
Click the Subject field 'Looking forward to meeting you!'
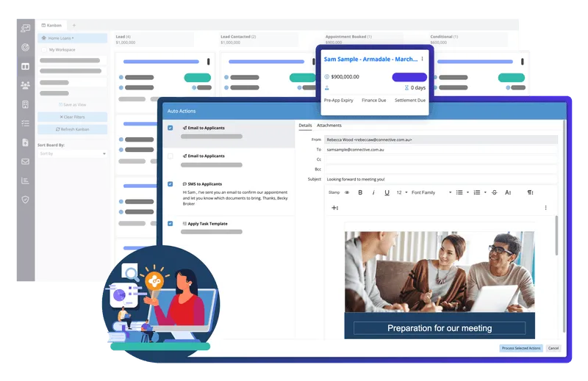point(441,179)
